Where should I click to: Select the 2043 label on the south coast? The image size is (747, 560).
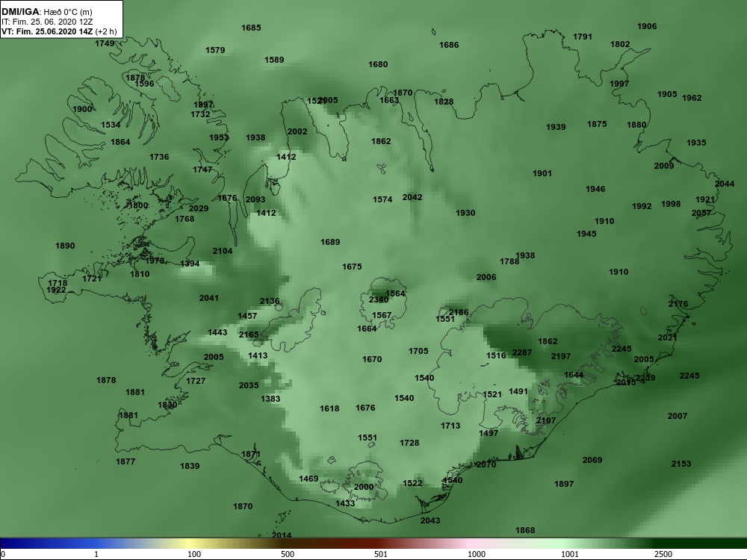(x=430, y=520)
